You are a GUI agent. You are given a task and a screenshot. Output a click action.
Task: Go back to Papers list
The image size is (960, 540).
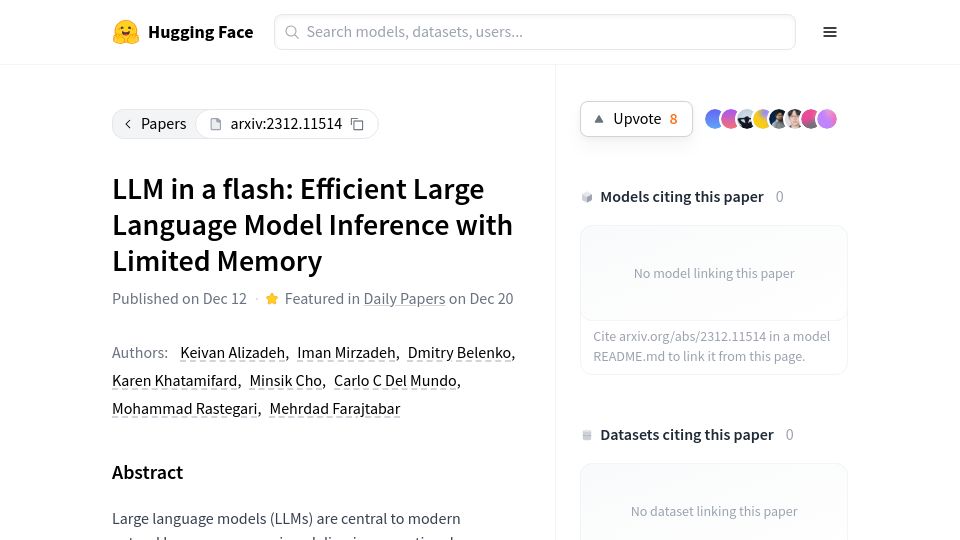click(156, 124)
